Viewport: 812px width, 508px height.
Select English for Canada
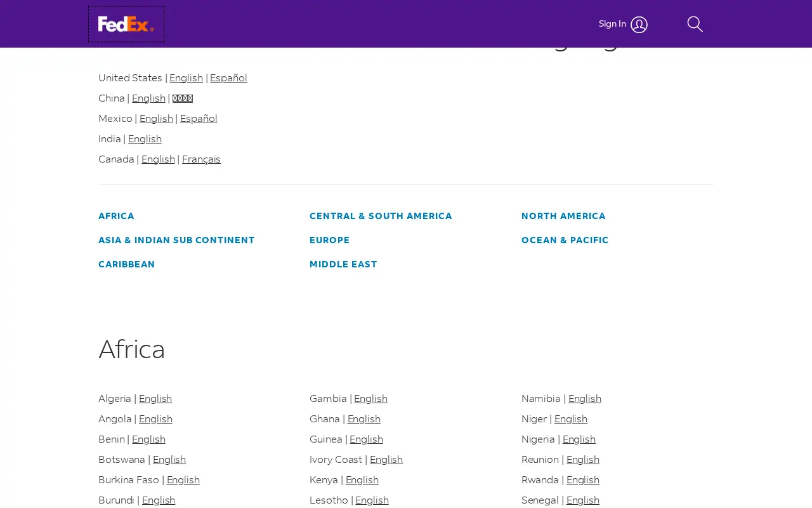click(158, 159)
